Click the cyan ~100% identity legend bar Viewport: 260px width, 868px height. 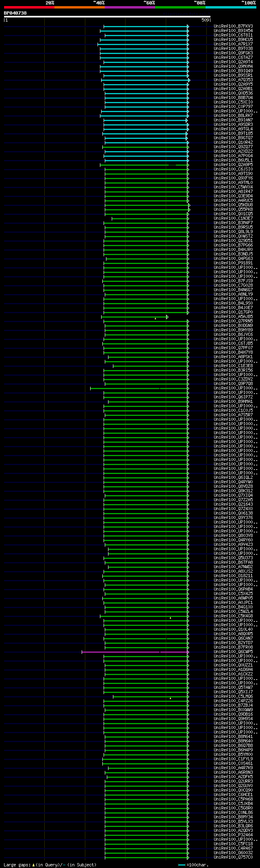tap(231, 7)
